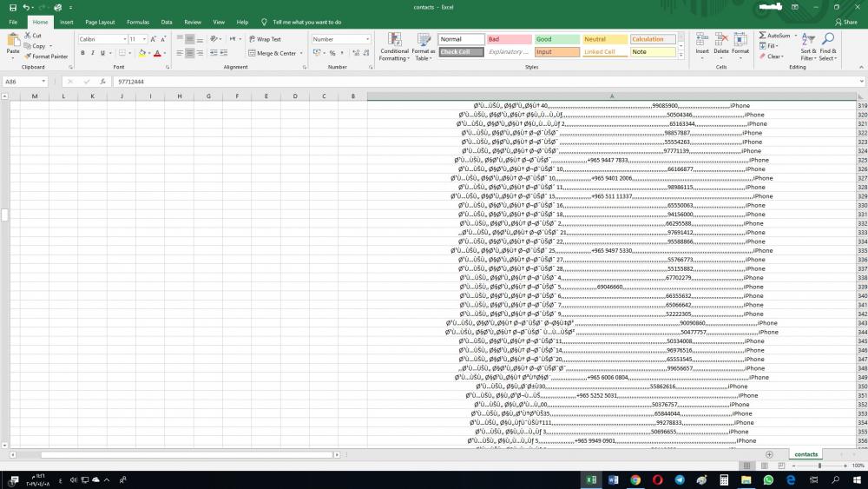The image size is (868, 489).
Task: Open Telegram from the taskbar
Action: (x=680, y=479)
